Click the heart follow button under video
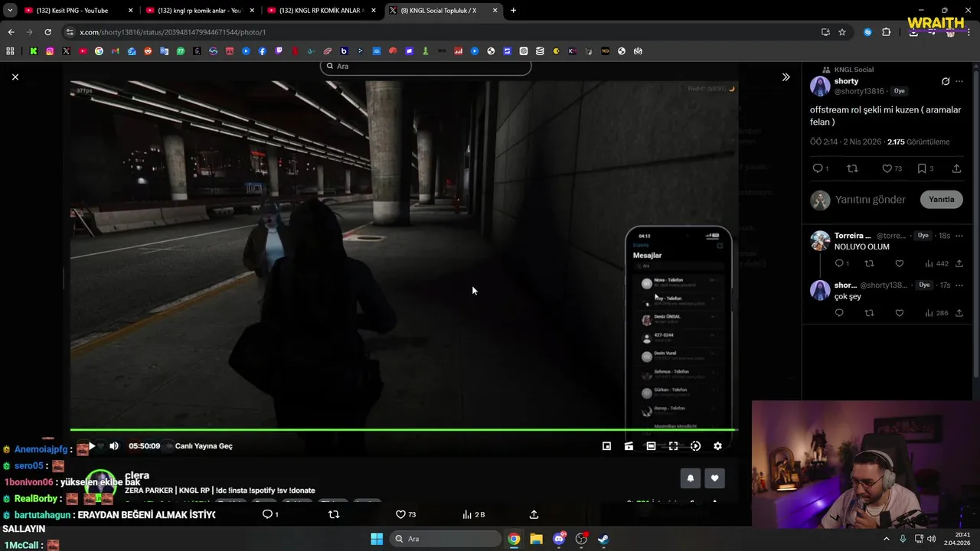The image size is (980, 551). tap(714, 478)
